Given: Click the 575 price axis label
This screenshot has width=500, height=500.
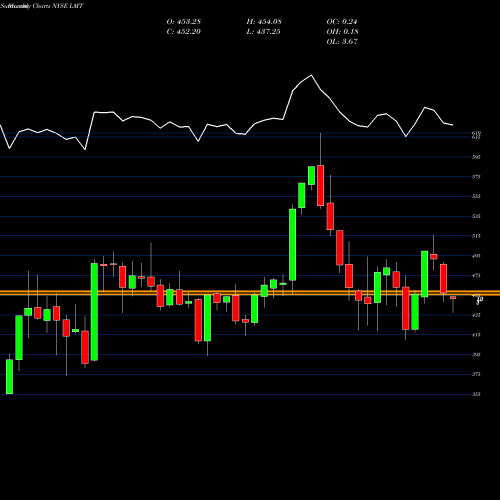Looking at the screenshot, I should click(476, 177).
